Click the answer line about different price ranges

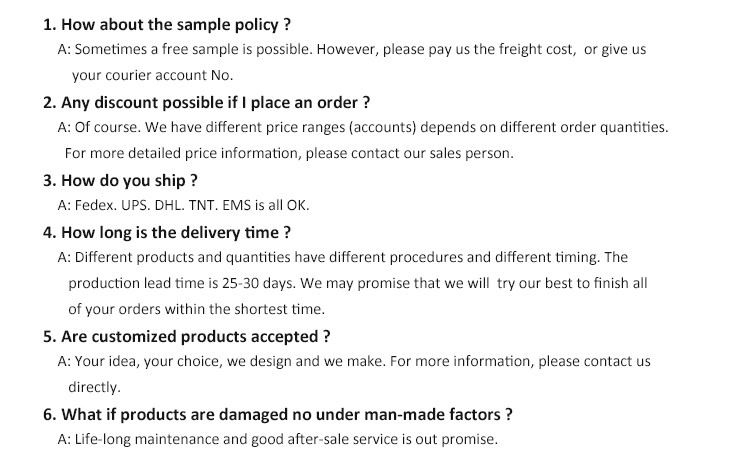pyautogui.click(x=363, y=128)
